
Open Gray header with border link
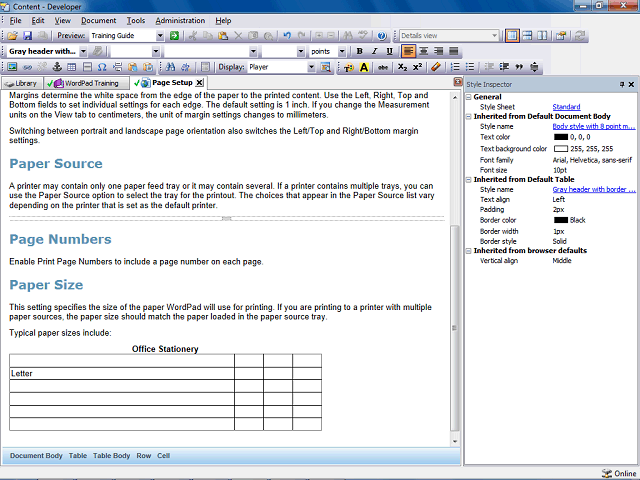tap(593, 189)
